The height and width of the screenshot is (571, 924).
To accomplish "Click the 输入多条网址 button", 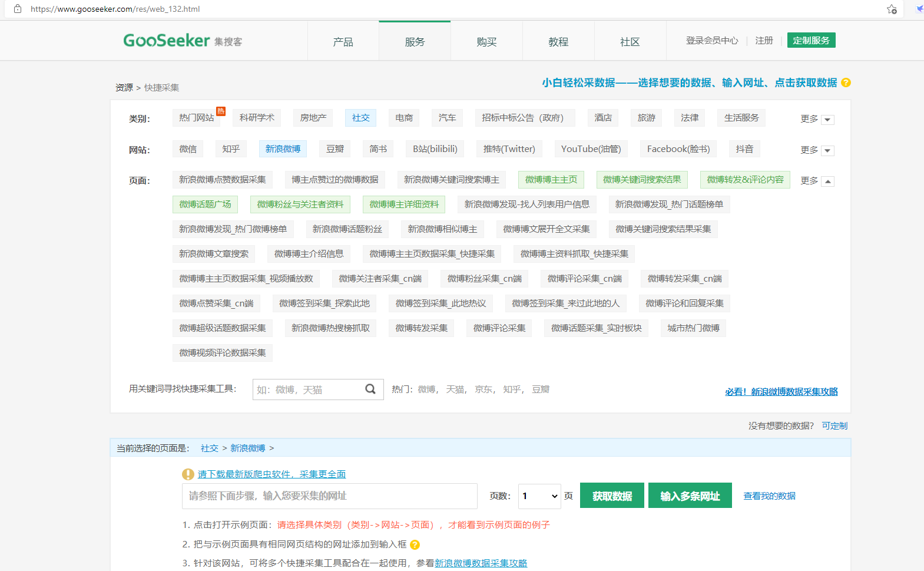I will (x=690, y=496).
